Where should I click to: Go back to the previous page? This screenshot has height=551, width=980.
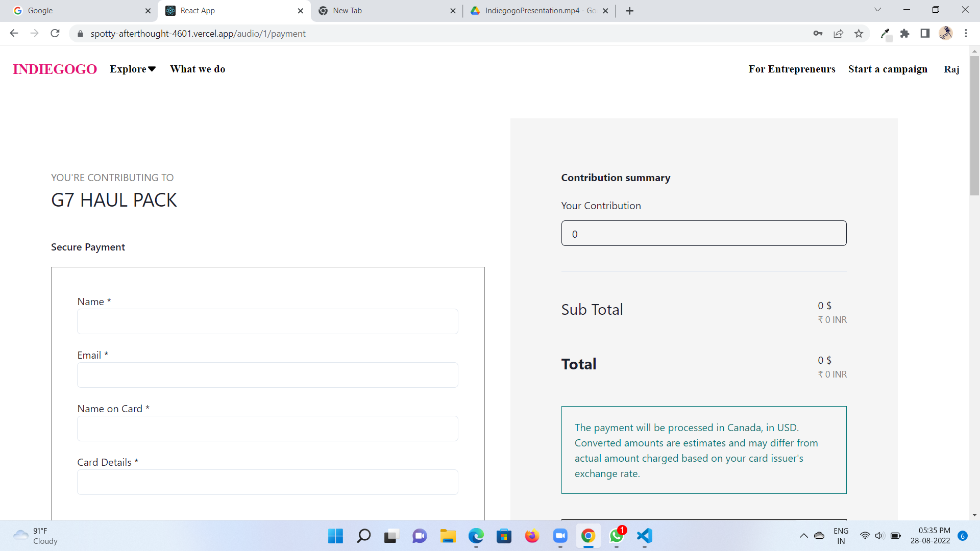14,33
